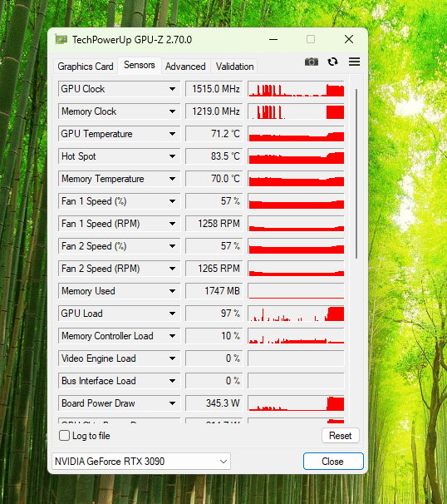Expand the GPU Temperature dropdown
Screen dimensions: 447x504
173,134
